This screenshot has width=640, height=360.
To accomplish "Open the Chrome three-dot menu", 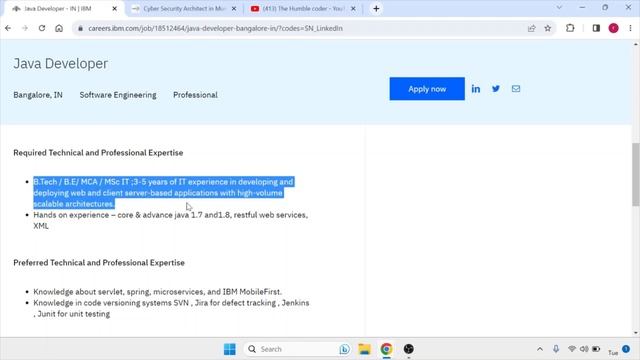I will 630,28.
